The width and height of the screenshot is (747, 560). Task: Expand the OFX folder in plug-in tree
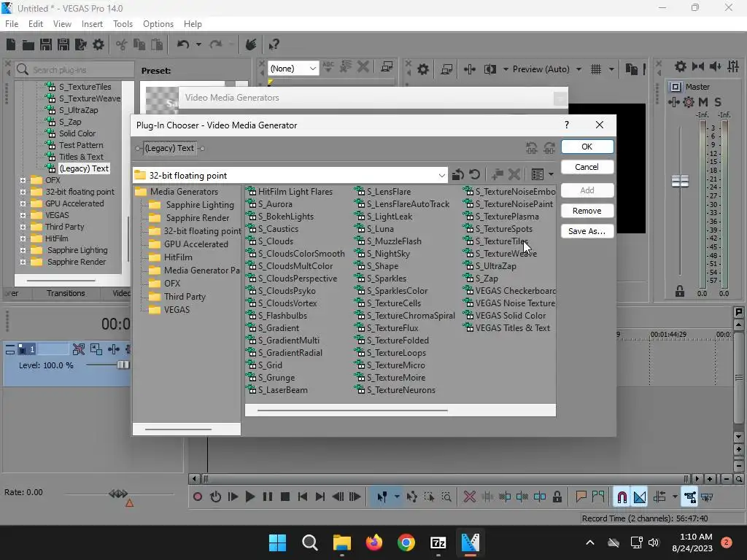pos(23,181)
